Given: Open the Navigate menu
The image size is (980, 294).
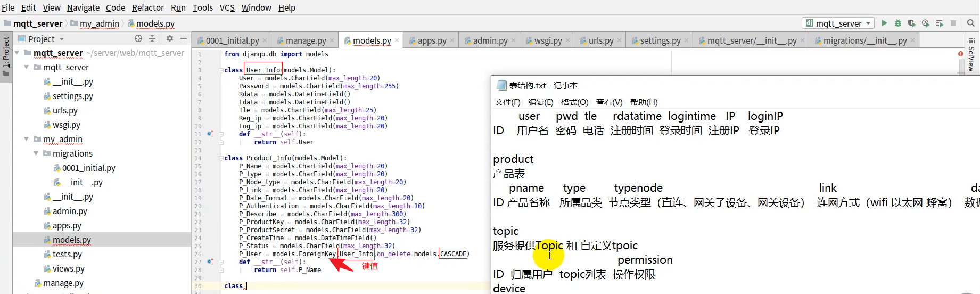Looking at the screenshot, I should tap(83, 7).
